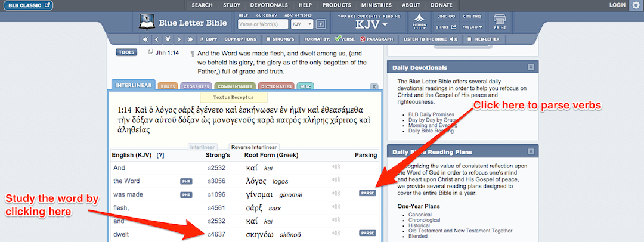Image resolution: width=644 pixels, height=242 pixels.
Task: Open QuickNav above the search field
Action: (x=265, y=15)
